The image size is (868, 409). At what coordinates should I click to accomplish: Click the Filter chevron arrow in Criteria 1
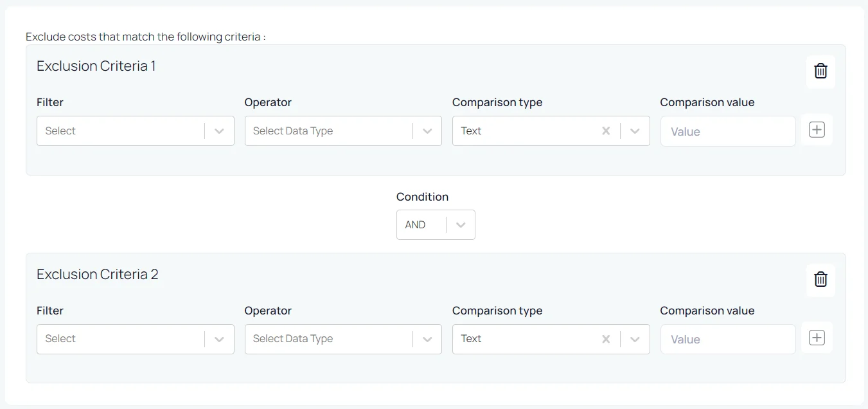click(219, 131)
